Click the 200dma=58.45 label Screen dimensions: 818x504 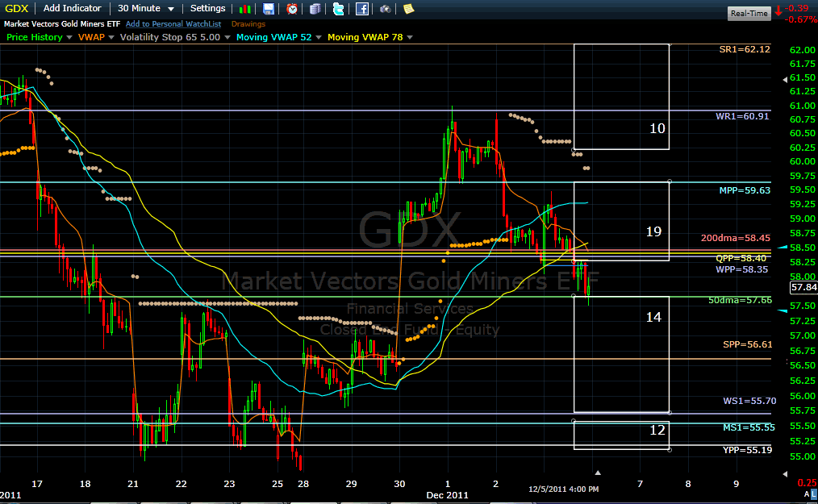(x=736, y=238)
